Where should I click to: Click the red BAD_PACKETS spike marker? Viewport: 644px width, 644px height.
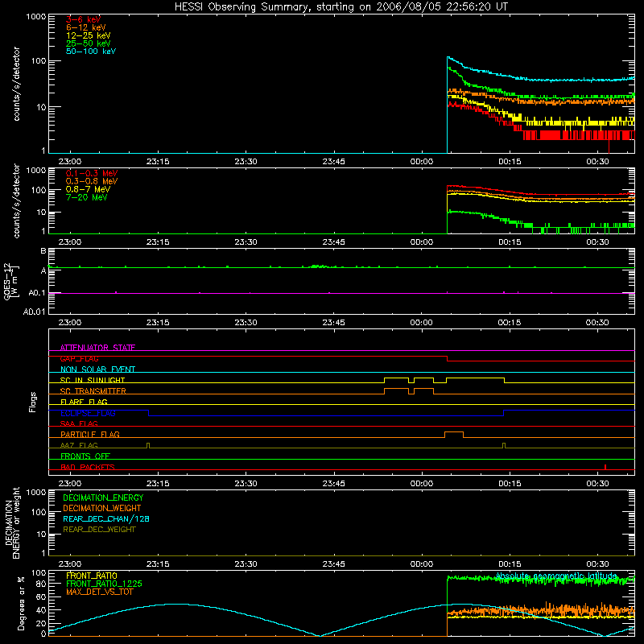coord(605,467)
